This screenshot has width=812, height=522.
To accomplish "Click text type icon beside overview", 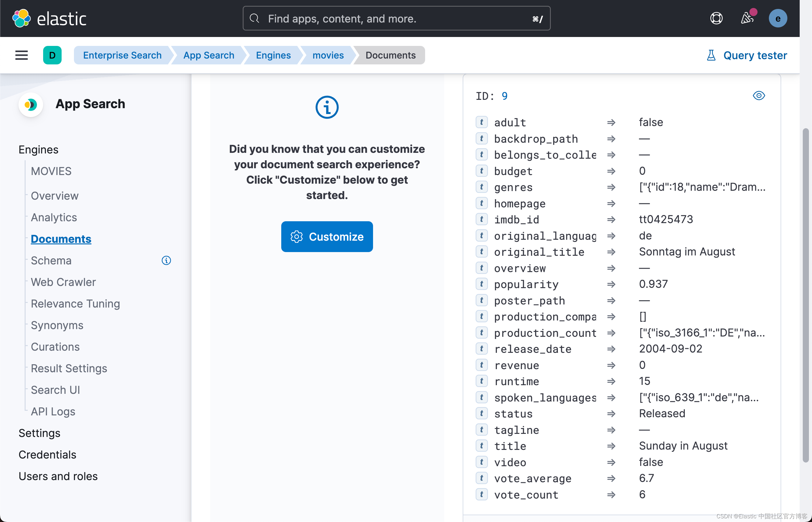I will coord(481,268).
